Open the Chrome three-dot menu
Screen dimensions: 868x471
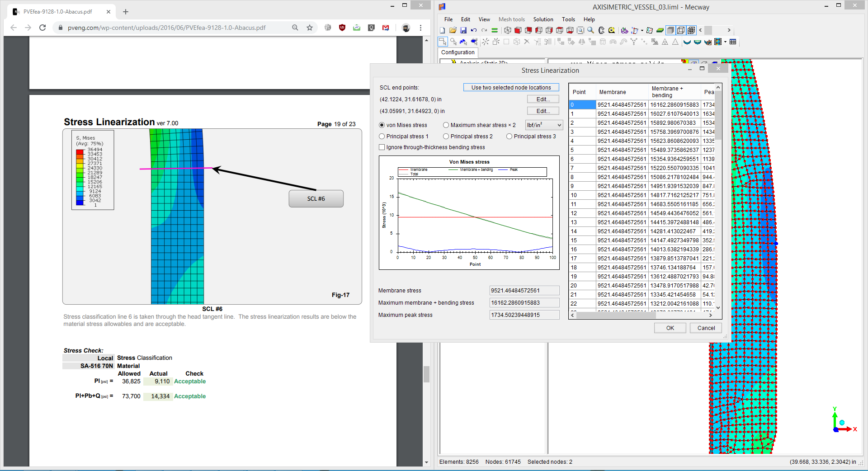(420, 28)
